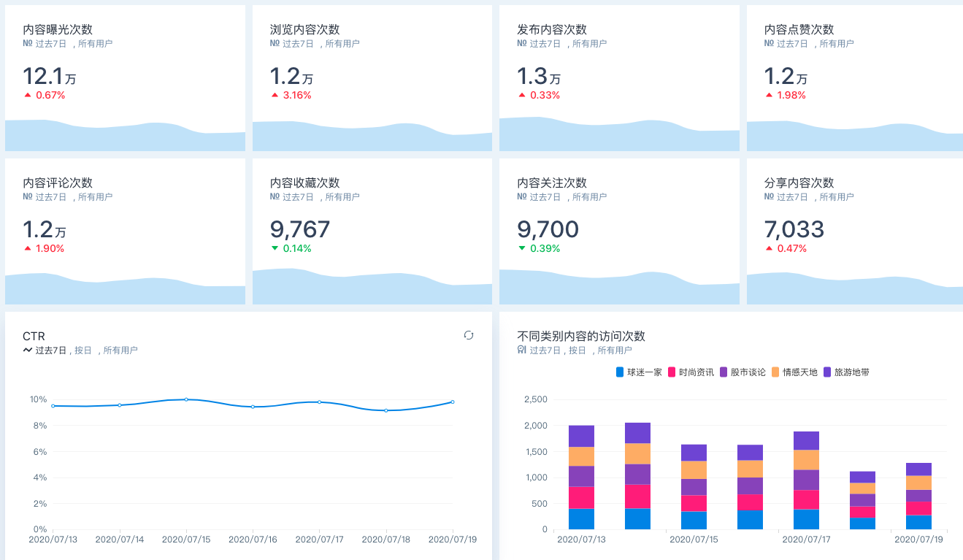Screen dimensions: 963x560
Task: Select CTR data point for 2020/07/19
Action: pos(453,402)
